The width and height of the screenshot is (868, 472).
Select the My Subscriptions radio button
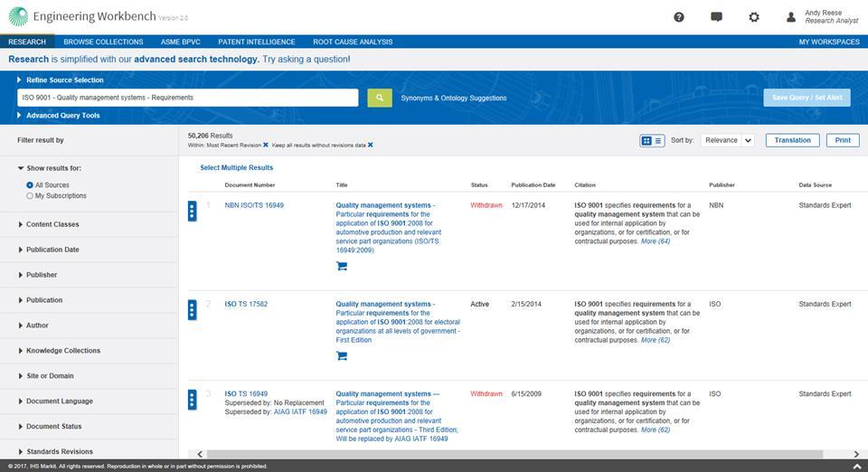coord(30,196)
